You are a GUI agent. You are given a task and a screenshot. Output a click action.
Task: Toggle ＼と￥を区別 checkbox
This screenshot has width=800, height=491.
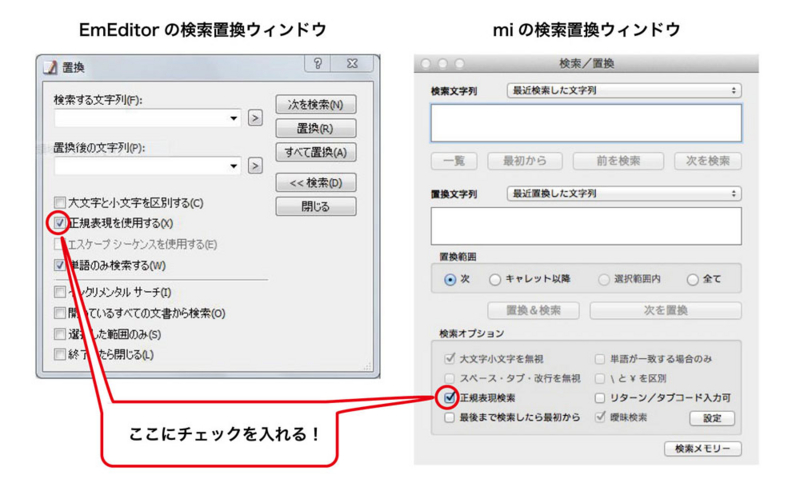(600, 378)
